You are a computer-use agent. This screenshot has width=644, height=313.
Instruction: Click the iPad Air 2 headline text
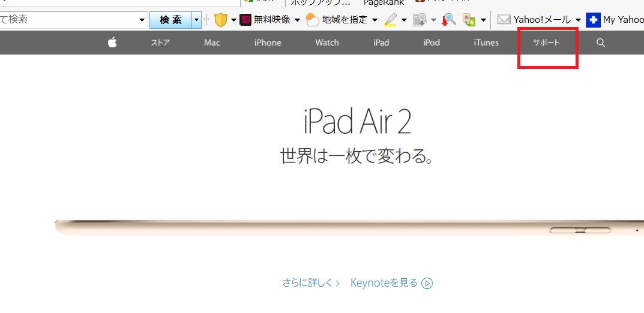tap(357, 122)
